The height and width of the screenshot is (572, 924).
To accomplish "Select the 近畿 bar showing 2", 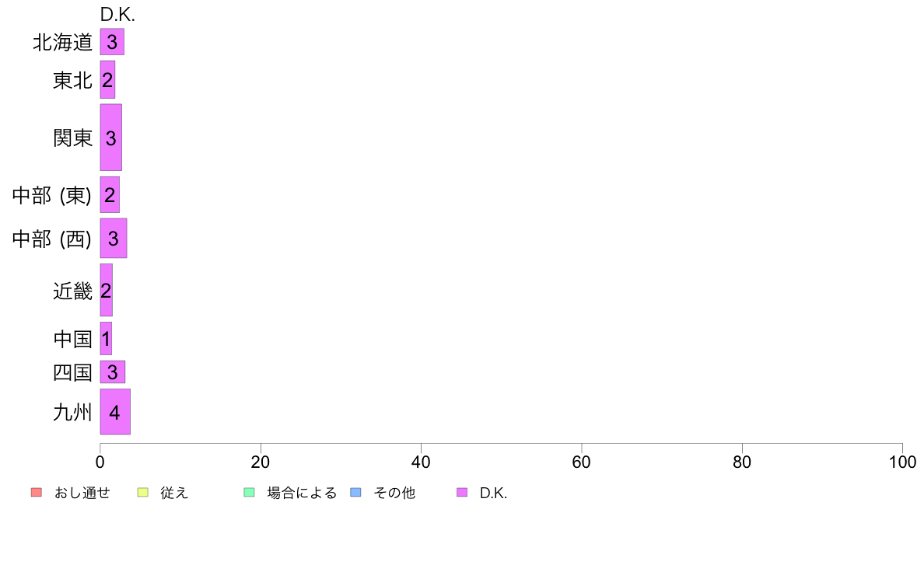I will [x=106, y=290].
